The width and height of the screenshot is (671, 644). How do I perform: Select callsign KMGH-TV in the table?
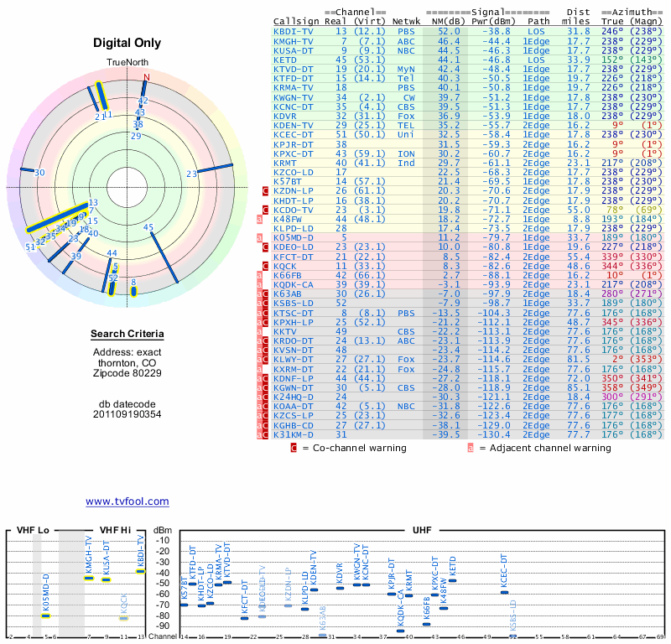pos(293,41)
